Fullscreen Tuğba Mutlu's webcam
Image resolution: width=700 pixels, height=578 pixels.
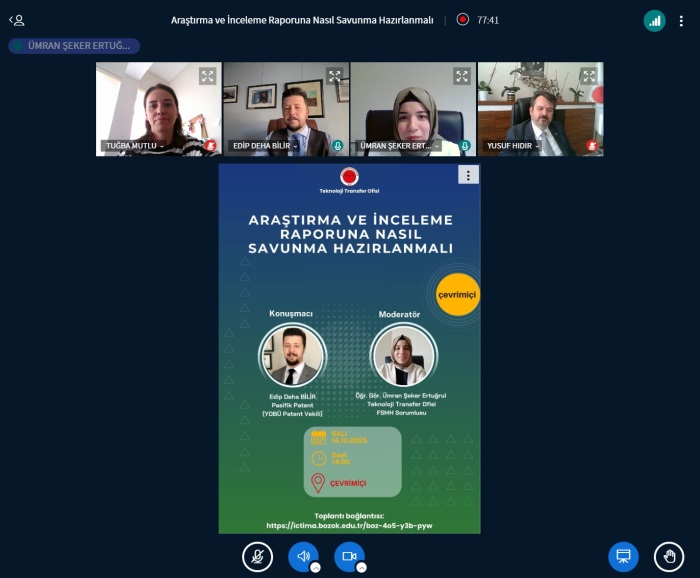coord(207,76)
